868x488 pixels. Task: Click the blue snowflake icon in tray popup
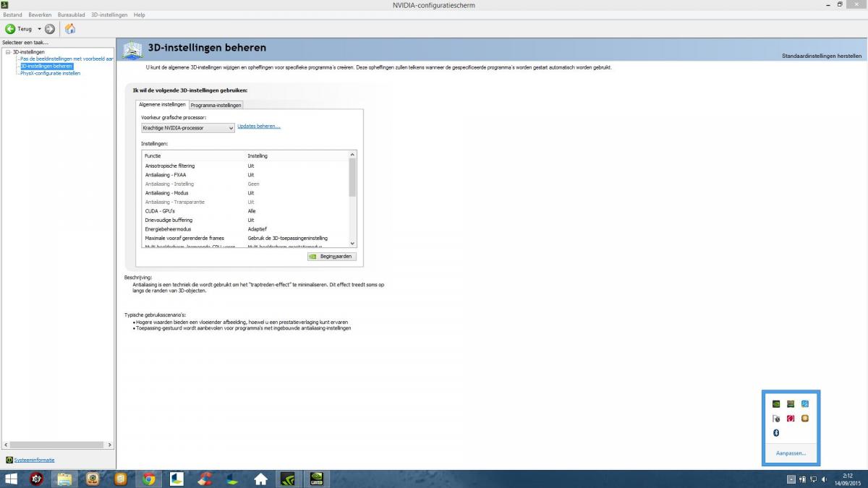click(805, 404)
